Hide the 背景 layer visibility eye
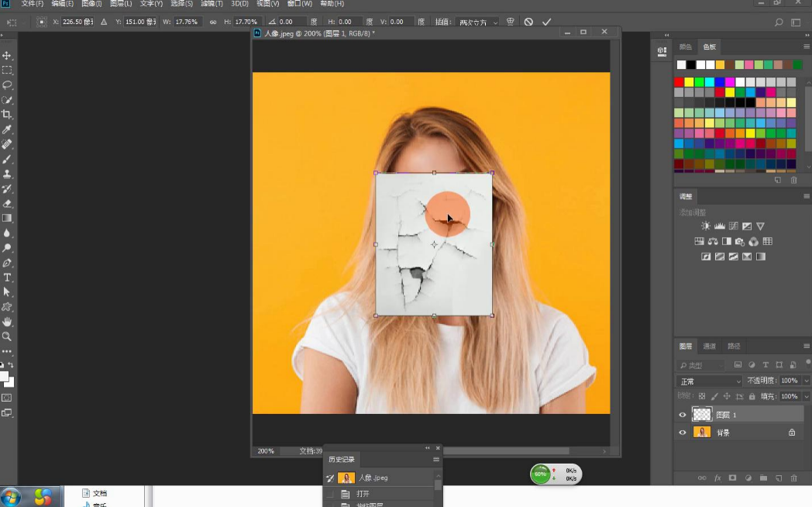812x507 pixels. click(683, 433)
